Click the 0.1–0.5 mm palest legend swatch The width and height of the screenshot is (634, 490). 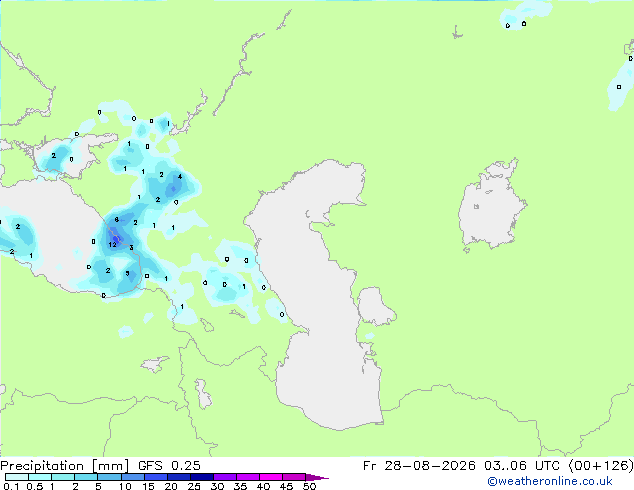[x=17, y=477]
